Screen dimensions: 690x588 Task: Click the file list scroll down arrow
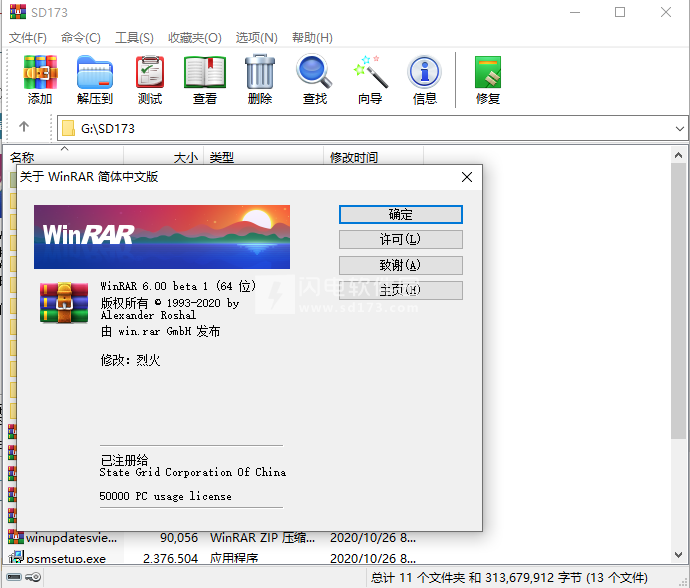pyautogui.click(x=678, y=555)
